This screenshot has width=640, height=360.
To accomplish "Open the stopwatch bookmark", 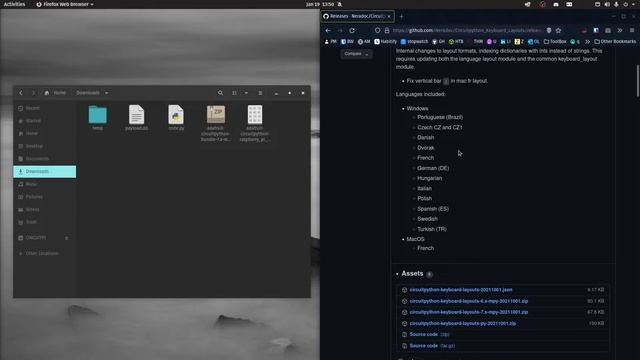I will point(414,41).
